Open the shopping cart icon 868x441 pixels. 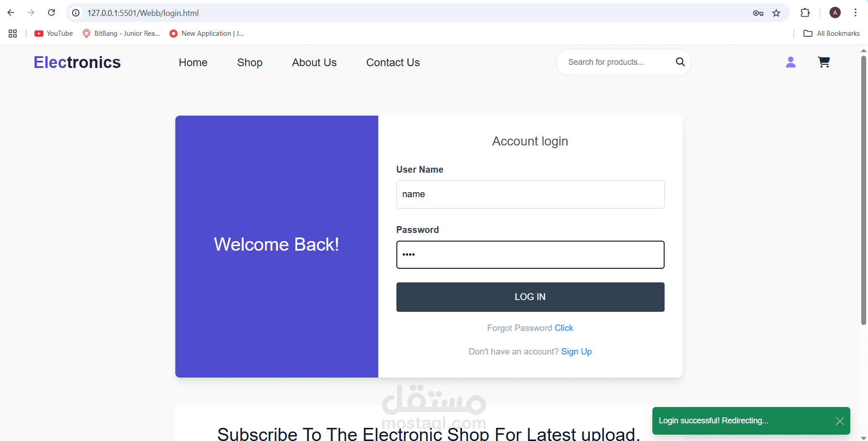(x=824, y=62)
